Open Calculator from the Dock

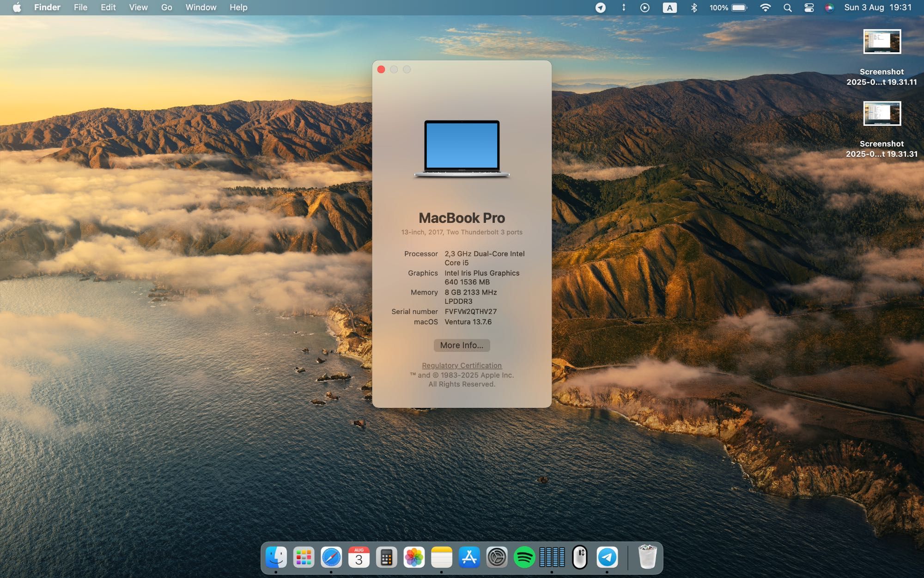click(x=386, y=557)
